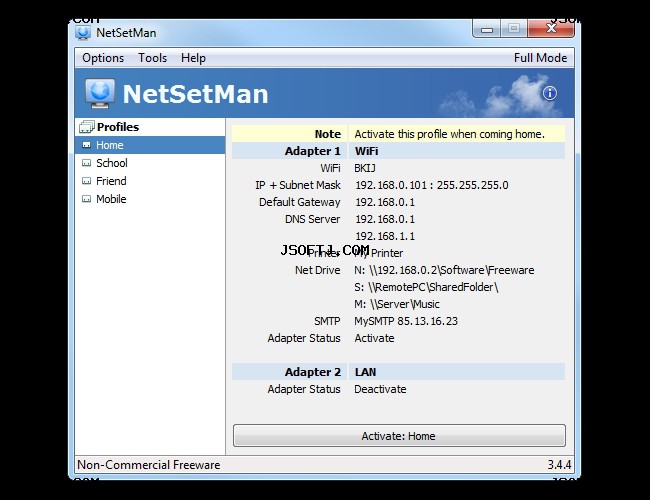
Task: Click the Profiles header label
Action: coord(118,127)
